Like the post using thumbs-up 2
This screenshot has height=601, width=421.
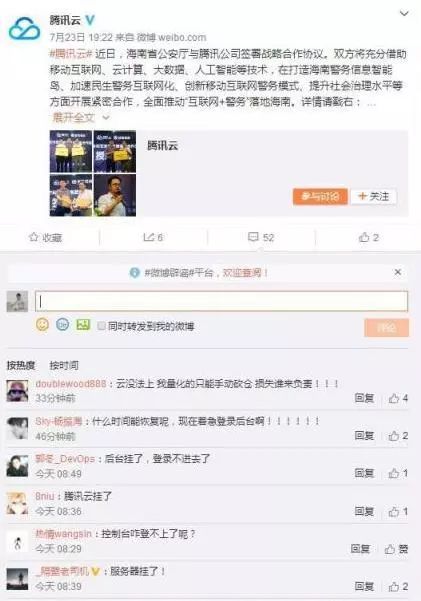pyautogui.click(x=368, y=237)
